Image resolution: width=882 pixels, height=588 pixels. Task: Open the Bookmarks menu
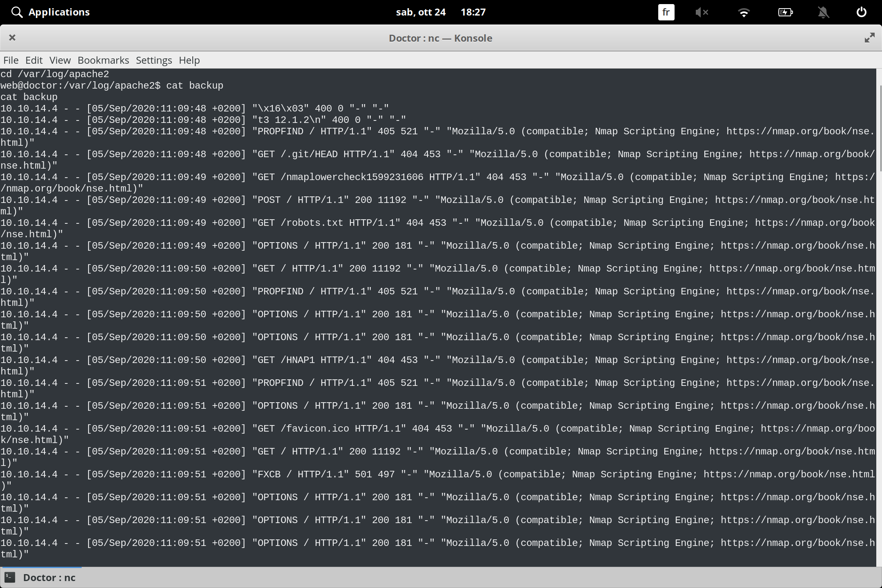pyautogui.click(x=103, y=60)
